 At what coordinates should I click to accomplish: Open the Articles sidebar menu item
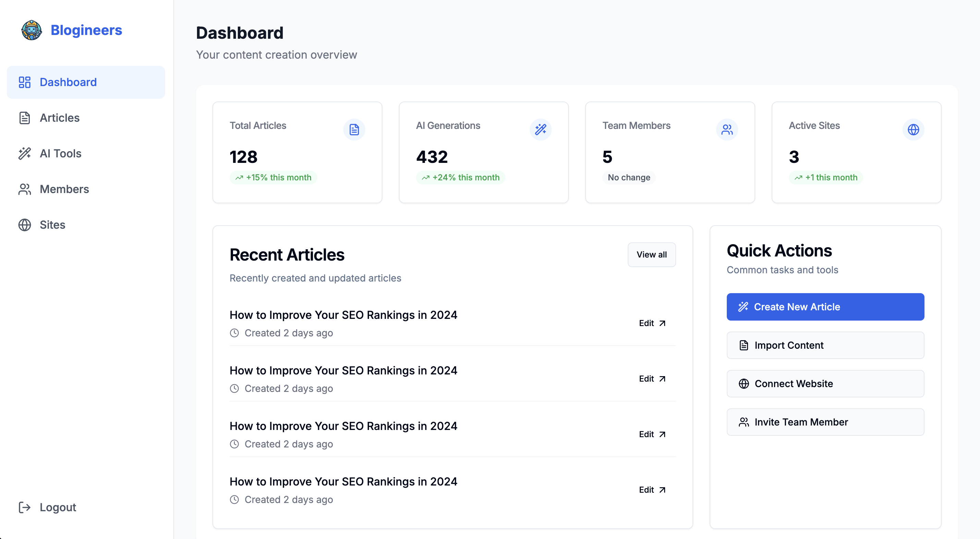tap(60, 118)
